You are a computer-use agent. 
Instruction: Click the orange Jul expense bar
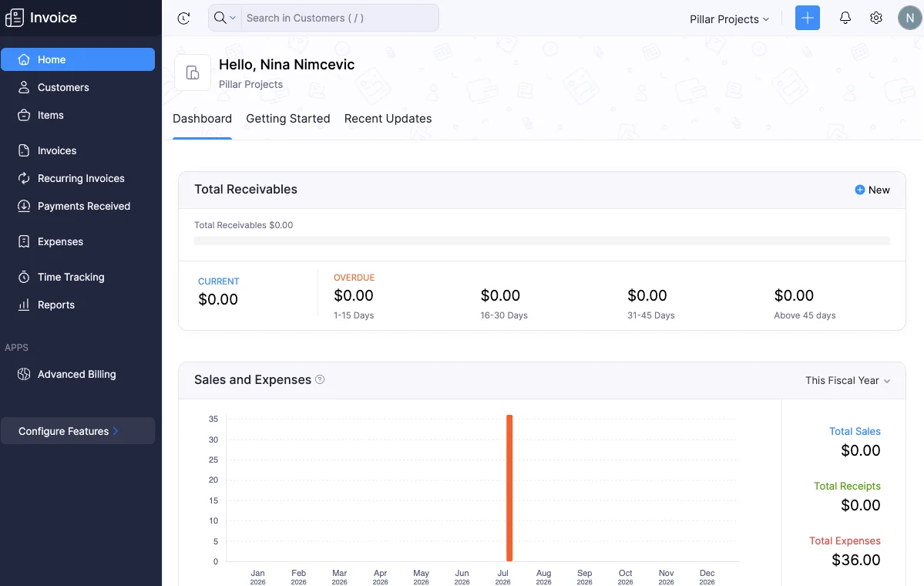509,488
